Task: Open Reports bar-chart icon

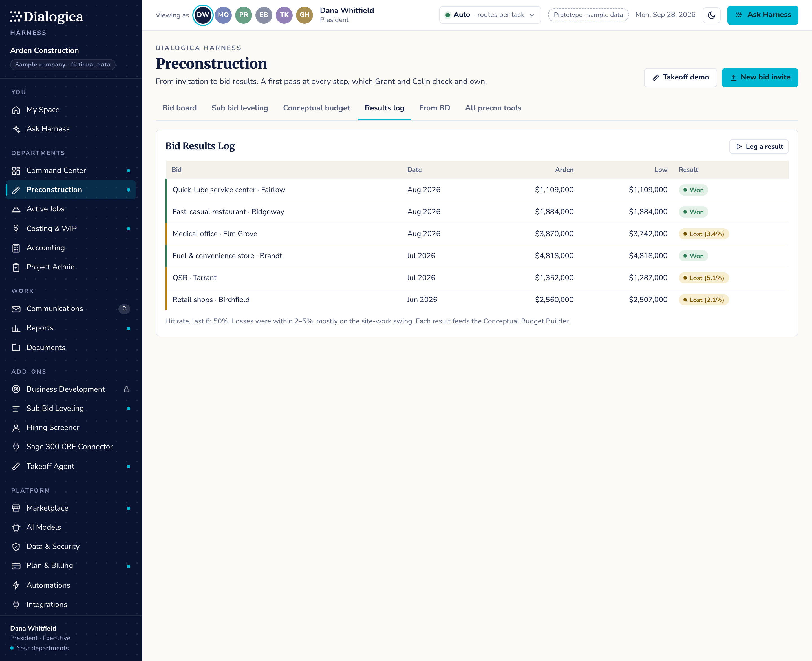Action: click(x=16, y=328)
